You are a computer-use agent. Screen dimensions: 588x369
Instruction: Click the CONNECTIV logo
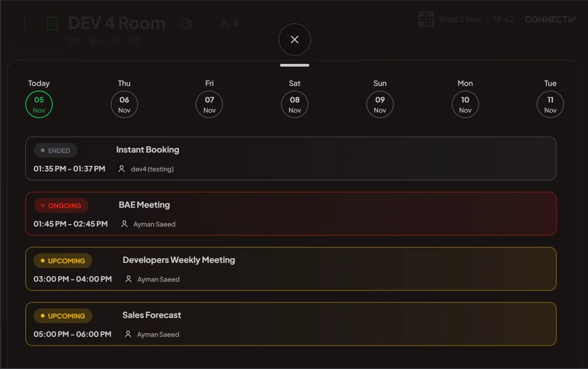551,19
